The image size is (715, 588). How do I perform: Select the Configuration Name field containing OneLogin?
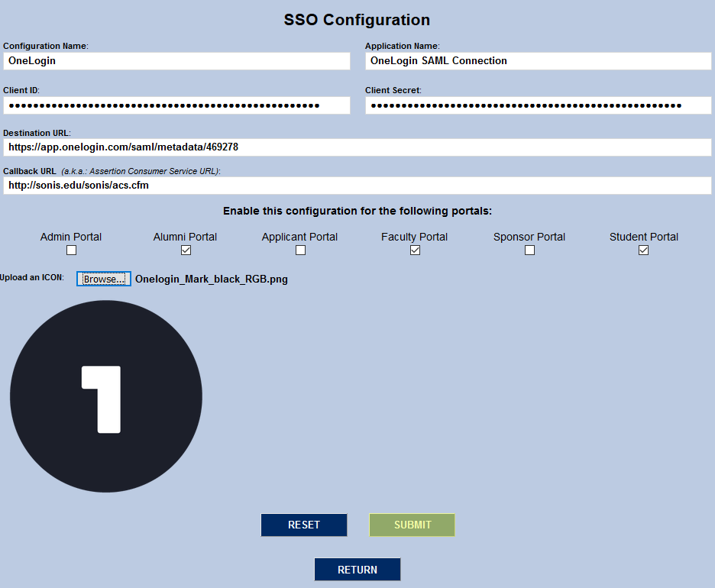coord(176,61)
